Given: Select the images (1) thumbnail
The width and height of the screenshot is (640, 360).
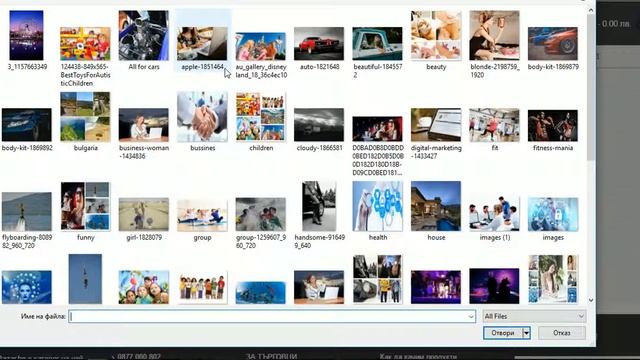Looking at the screenshot, I should (x=494, y=213).
